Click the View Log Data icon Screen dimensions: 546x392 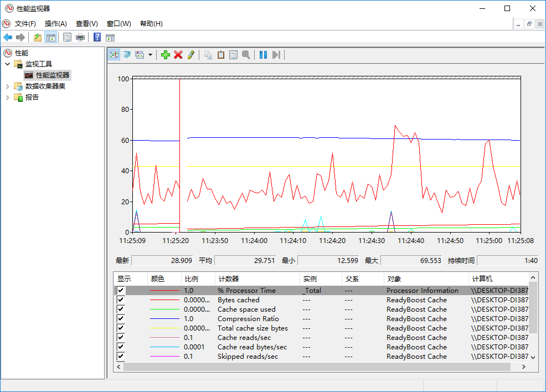pyautogui.click(x=127, y=55)
